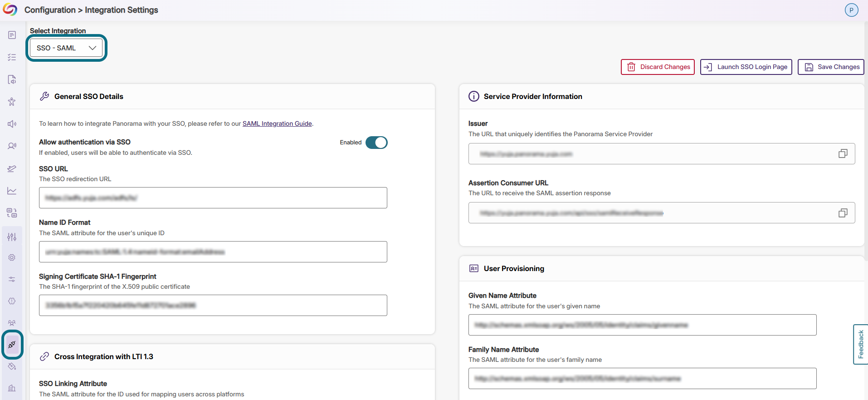
Task: Open the building organization icon in sidebar
Action: pos(12,388)
